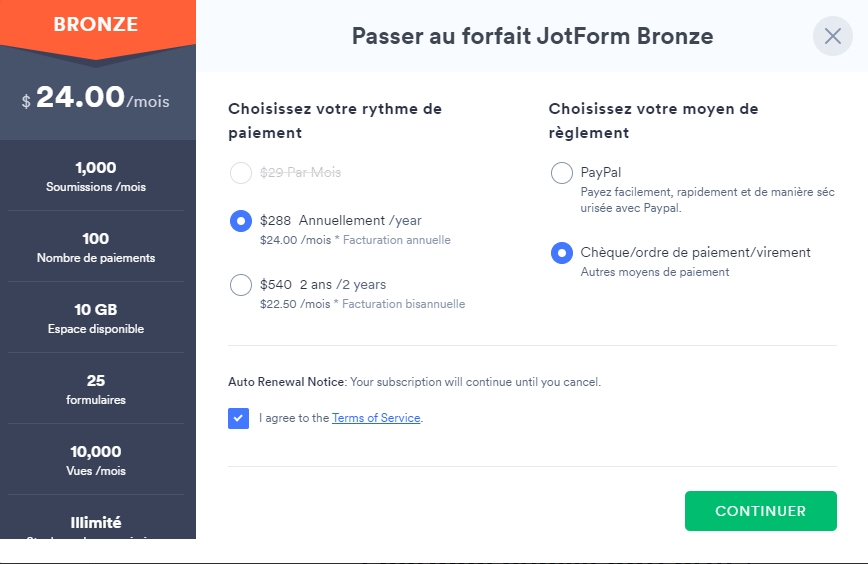This screenshot has height=564, width=868.
Task: Open the Terms of Service link
Action: pos(376,418)
